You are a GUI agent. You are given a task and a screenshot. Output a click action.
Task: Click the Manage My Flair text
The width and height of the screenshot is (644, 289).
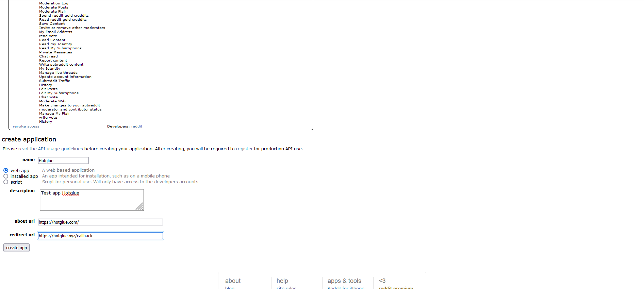pos(54,114)
